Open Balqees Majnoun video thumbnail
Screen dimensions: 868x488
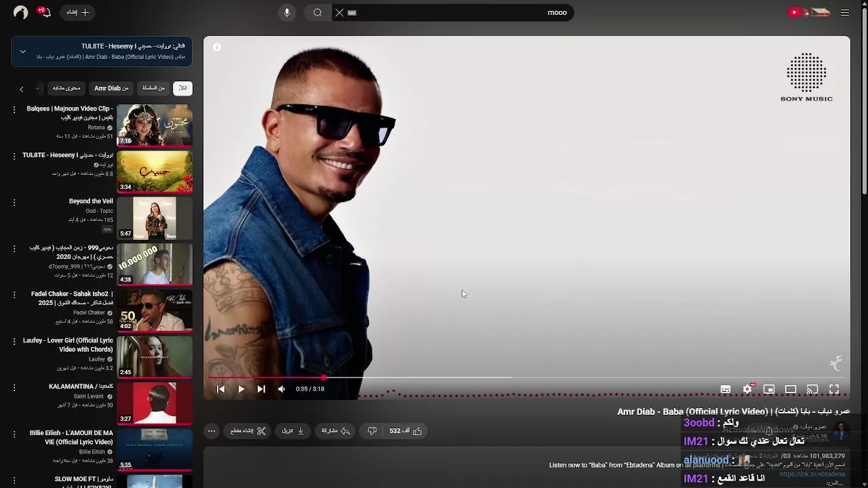[x=155, y=125]
